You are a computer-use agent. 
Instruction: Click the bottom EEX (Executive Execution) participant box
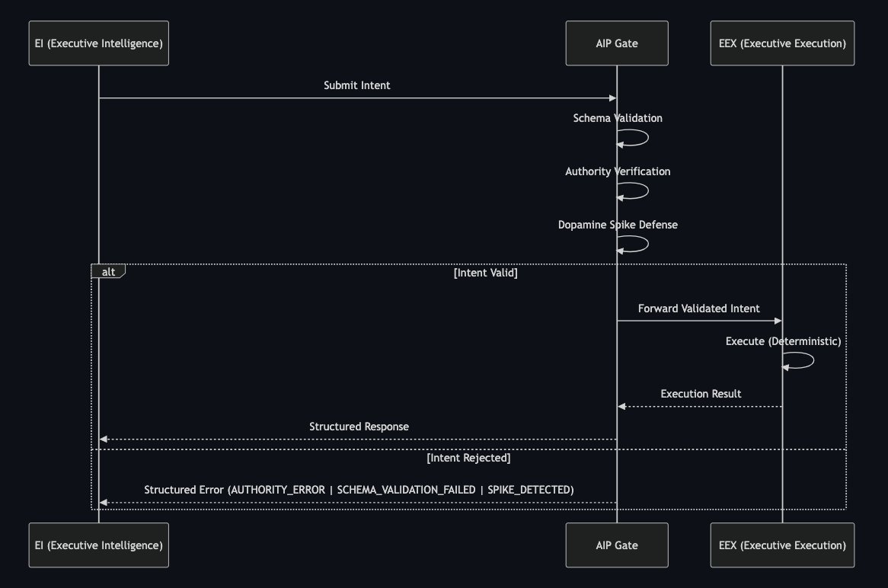point(782,545)
